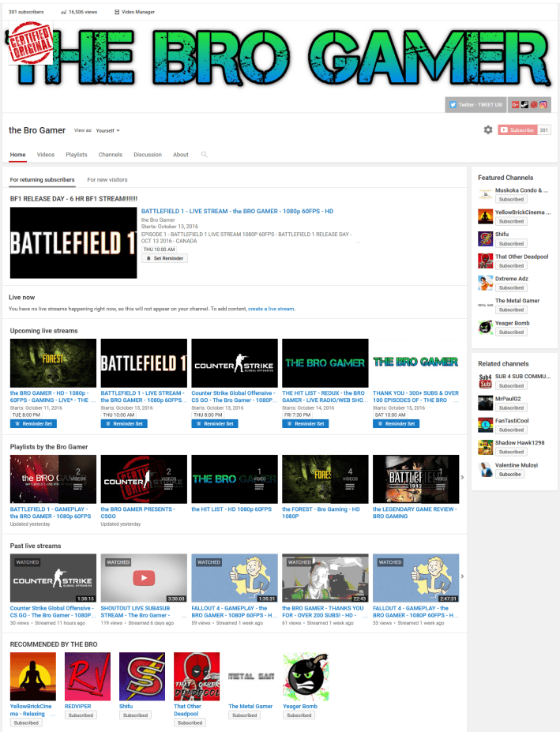
Task: Toggle Subscribed under REDVIPER
Action: (81, 715)
